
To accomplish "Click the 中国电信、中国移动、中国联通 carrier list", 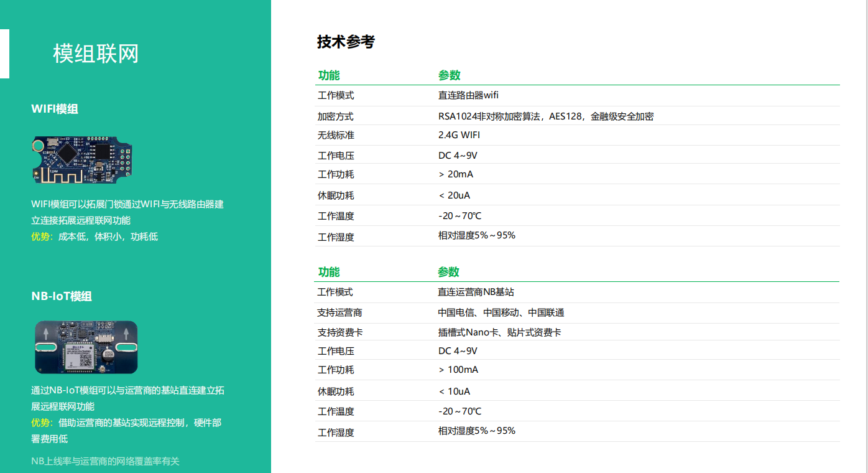I will (x=501, y=312).
